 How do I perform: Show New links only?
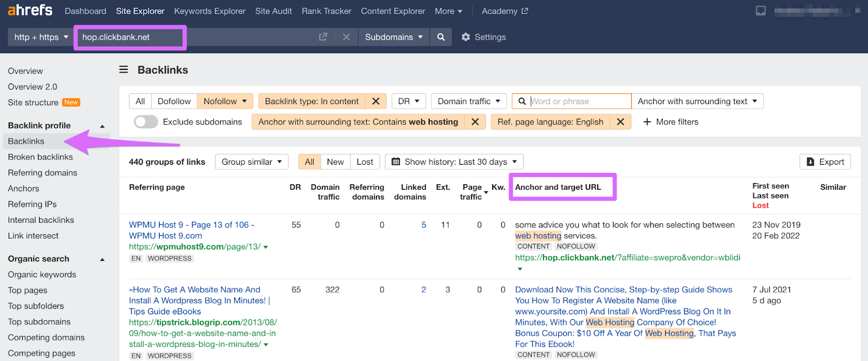(x=335, y=162)
